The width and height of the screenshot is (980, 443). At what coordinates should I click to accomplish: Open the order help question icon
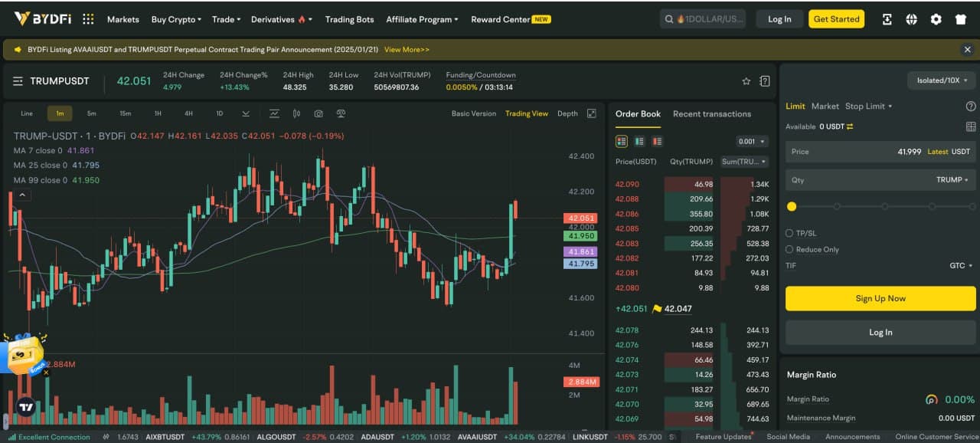point(971,107)
